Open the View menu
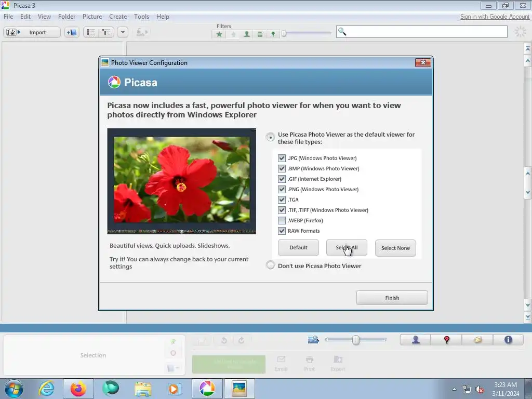Viewport: 532px width, 399px height. 44,16
